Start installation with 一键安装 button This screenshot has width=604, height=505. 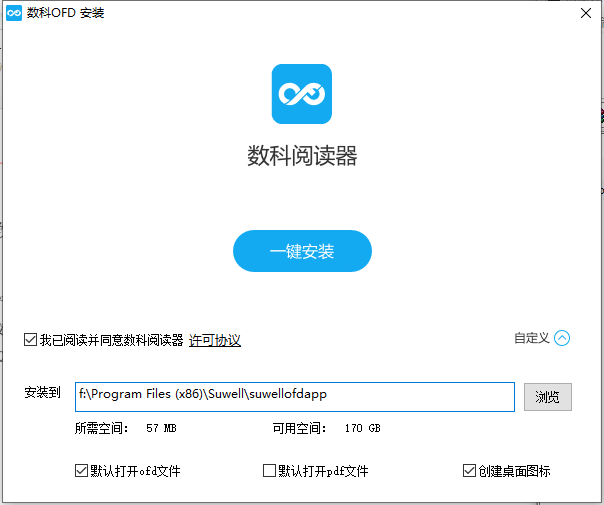pyautogui.click(x=302, y=251)
